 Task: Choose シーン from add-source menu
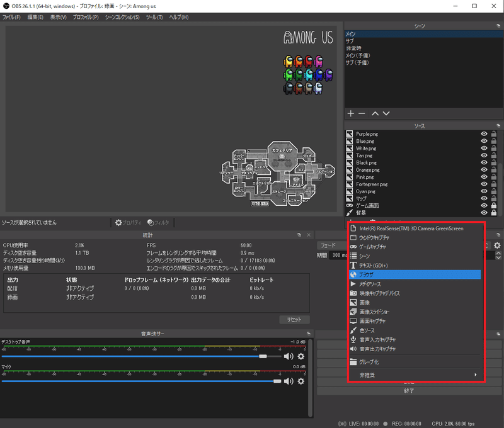pyautogui.click(x=415, y=256)
